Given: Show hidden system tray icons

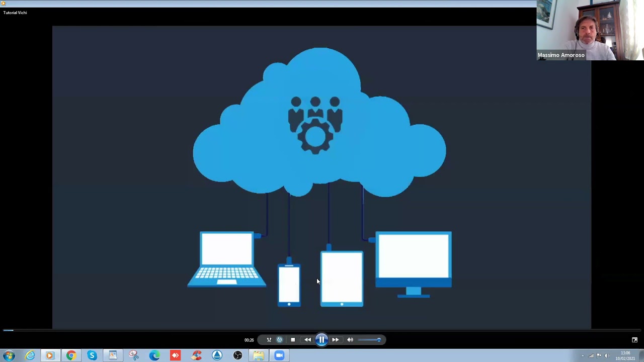Looking at the screenshot, I should (583, 356).
